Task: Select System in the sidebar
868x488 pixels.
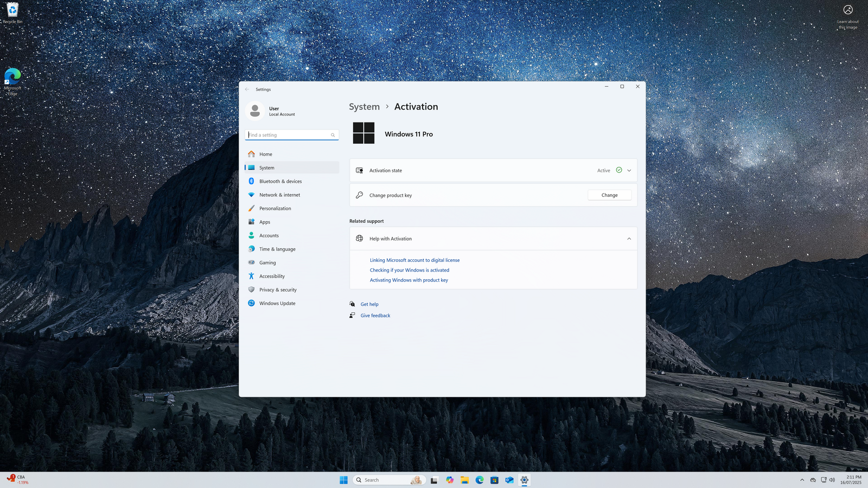Action: (x=292, y=168)
